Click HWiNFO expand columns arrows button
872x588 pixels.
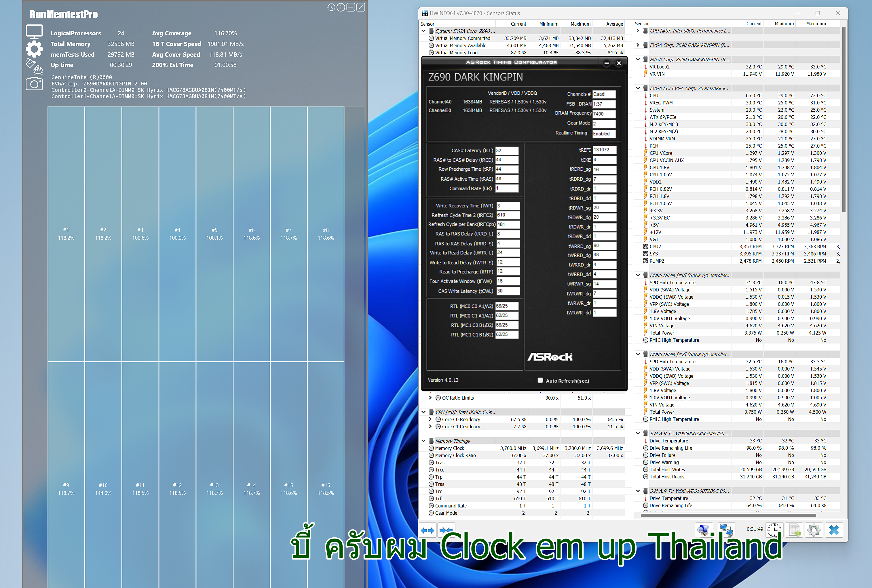(x=428, y=530)
